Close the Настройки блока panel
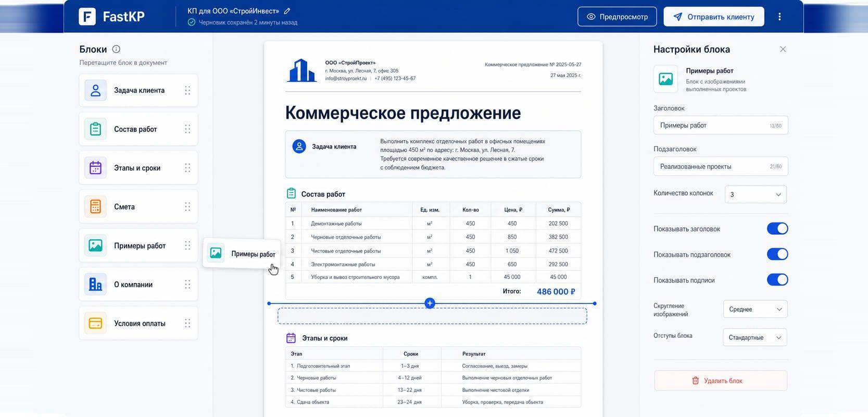The width and height of the screenshot is (868, 417). click(783, 49)
